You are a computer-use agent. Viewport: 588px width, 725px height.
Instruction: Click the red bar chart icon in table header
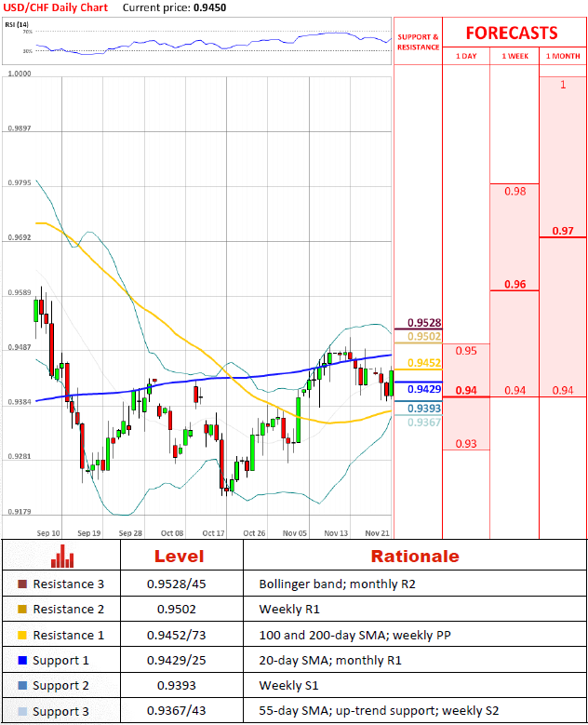tap(62, 556)
